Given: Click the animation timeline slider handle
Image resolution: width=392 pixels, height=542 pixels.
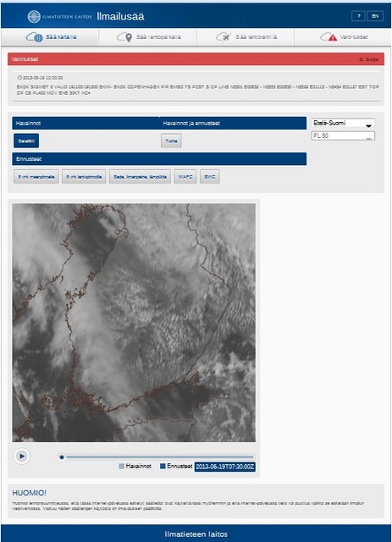Looking at the screenshot, I should coord(62,457).
